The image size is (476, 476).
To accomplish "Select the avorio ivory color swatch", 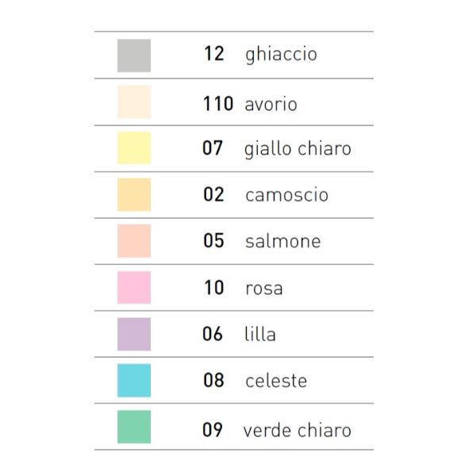I will [134, 102].
